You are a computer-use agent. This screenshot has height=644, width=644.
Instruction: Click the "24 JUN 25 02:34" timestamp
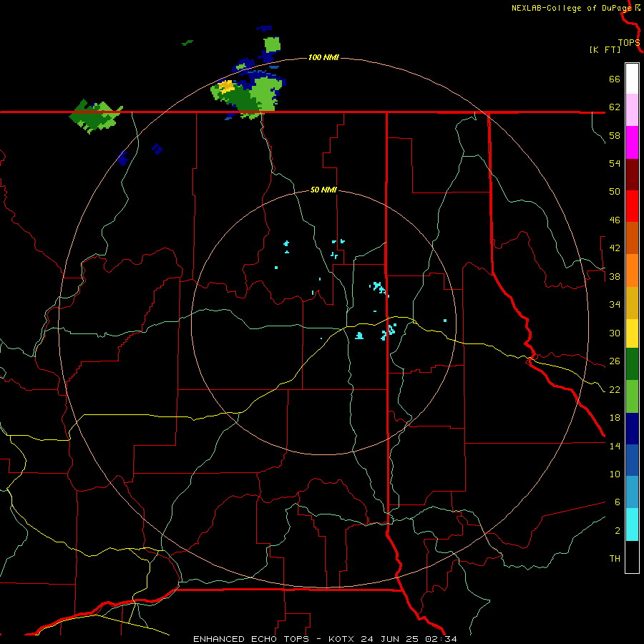[x=409, y=639]
